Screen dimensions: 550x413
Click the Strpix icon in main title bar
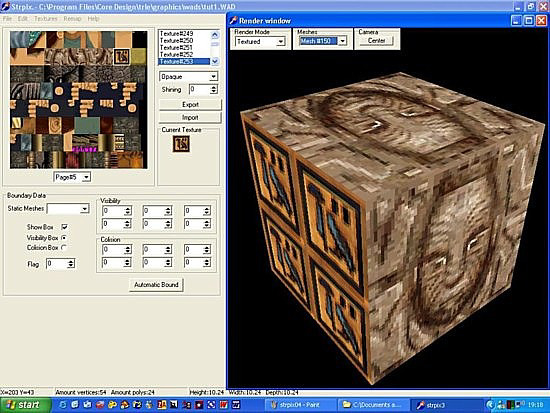click(5, 6)
